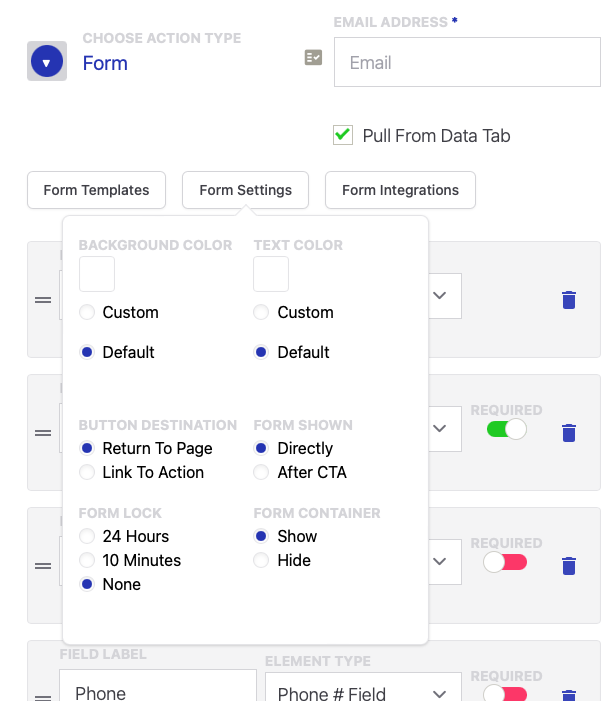Viewport: 615px width, 701px height.
Task: Open the Choose Action Type dropdown arrow
Action: [x=46, y=62]
